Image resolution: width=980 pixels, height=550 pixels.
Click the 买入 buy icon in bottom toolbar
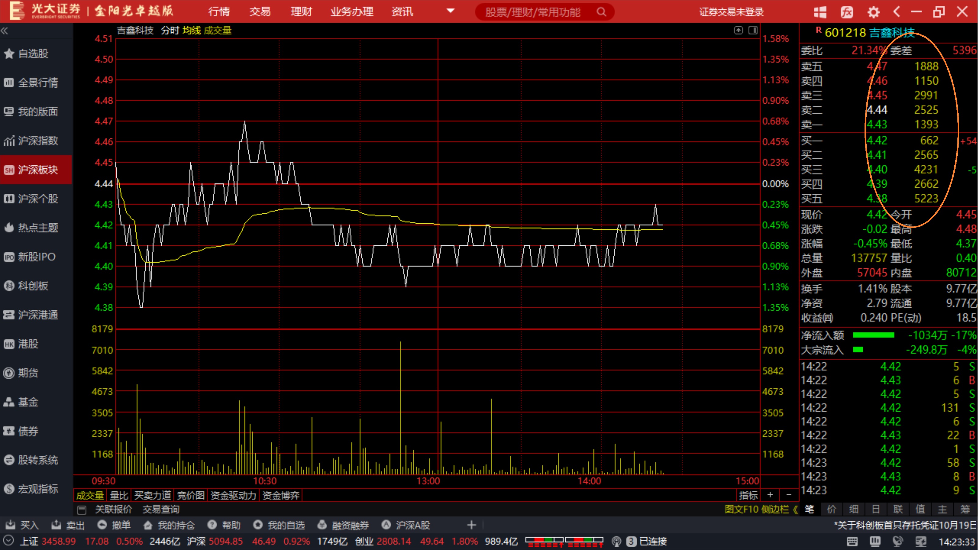coord(11,525)
